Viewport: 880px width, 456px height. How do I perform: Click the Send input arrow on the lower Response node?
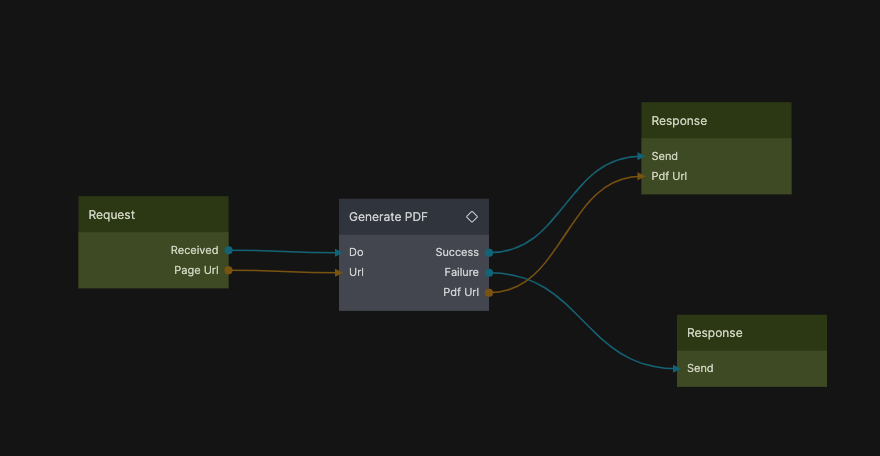[x=676, y=368]
